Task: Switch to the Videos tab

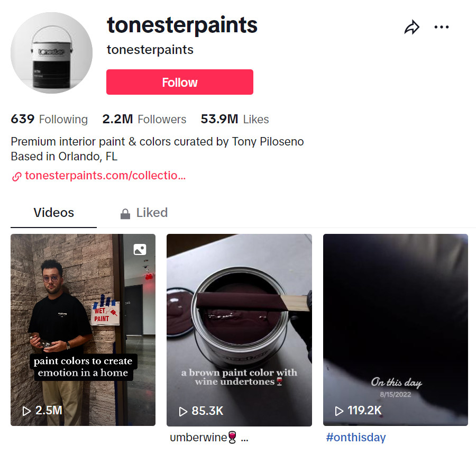Action: (53, 213)
